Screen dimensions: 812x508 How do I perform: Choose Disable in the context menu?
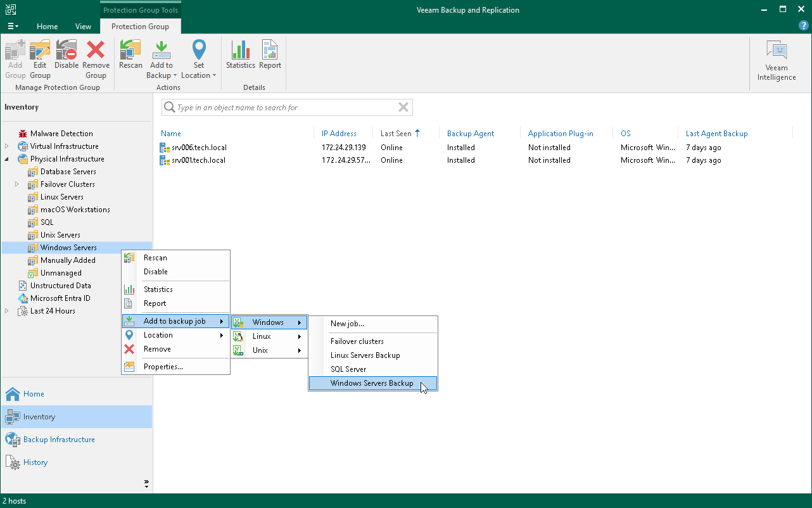pyautogui.click(x=175, y=272)
